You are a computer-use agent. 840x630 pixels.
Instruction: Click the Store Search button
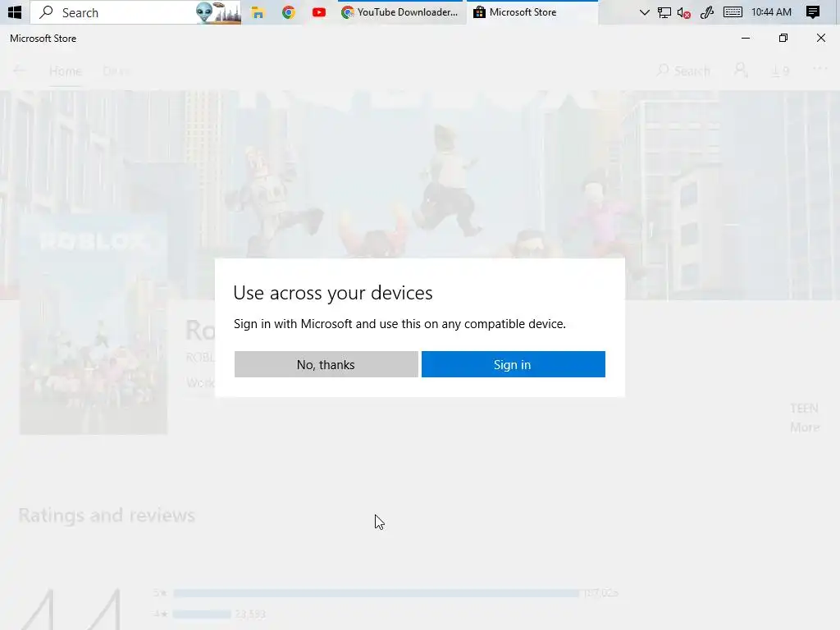coord(683,71)
